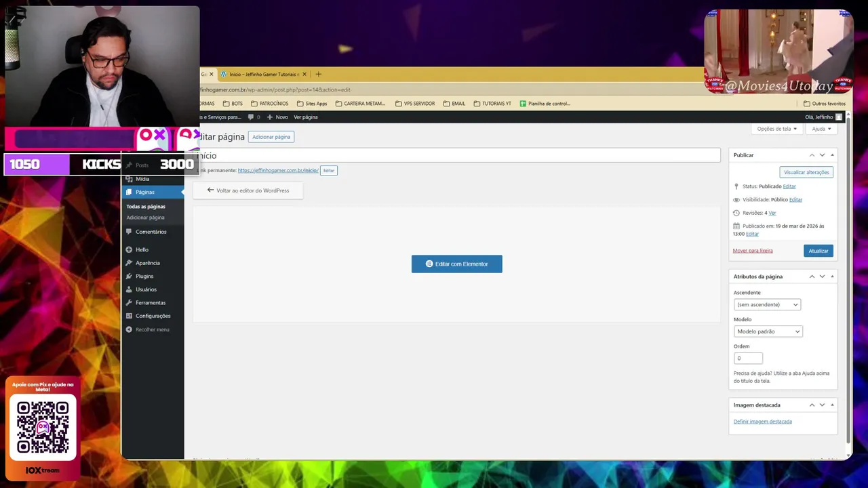Click the Usuários person icon
868x488 pixels.
coord(129,289)
